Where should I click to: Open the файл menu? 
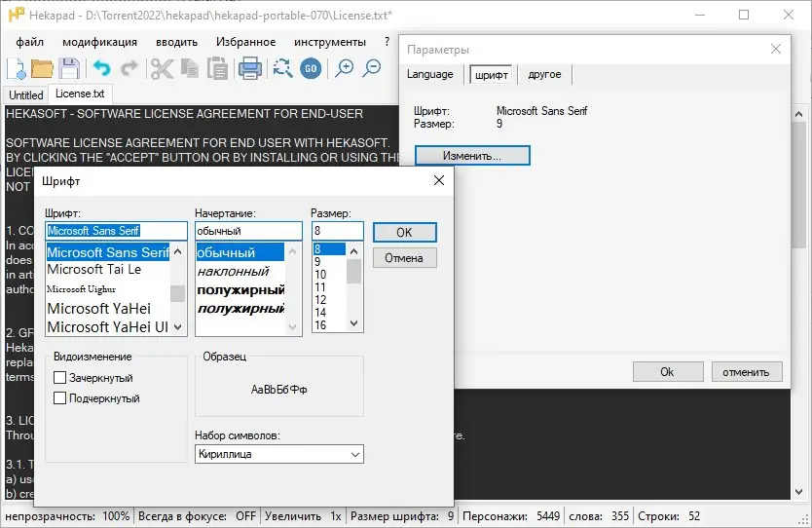click(29, 42)
